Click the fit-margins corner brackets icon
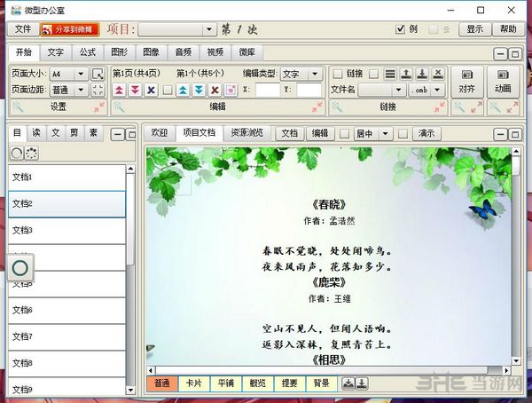Image resolution: width=532 pixels, height=403 pixels. pyautogui.click(x=98, y=90)
